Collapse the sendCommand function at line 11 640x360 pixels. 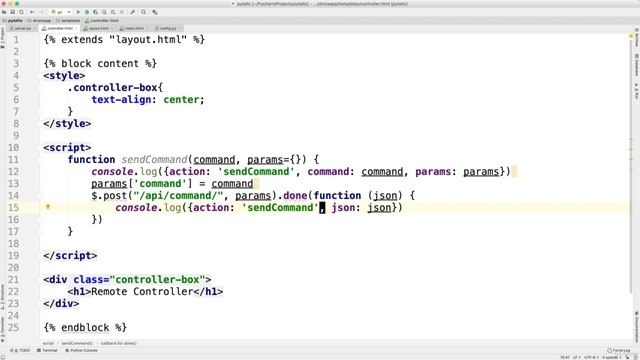click(x=40, y=160)
